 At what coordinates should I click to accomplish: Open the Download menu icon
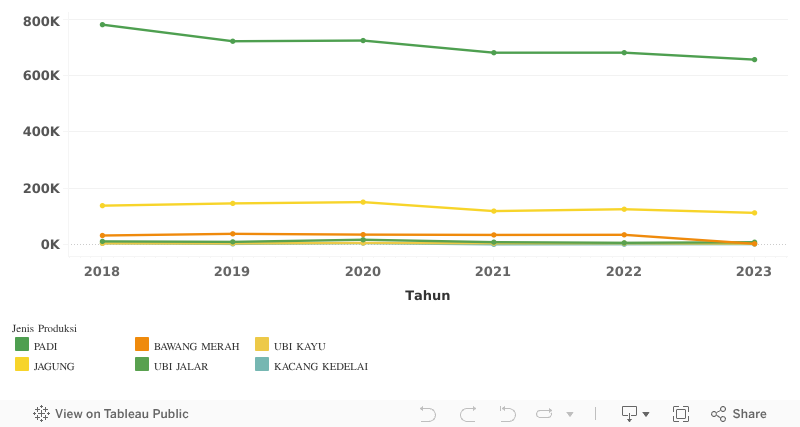[635, 413]
